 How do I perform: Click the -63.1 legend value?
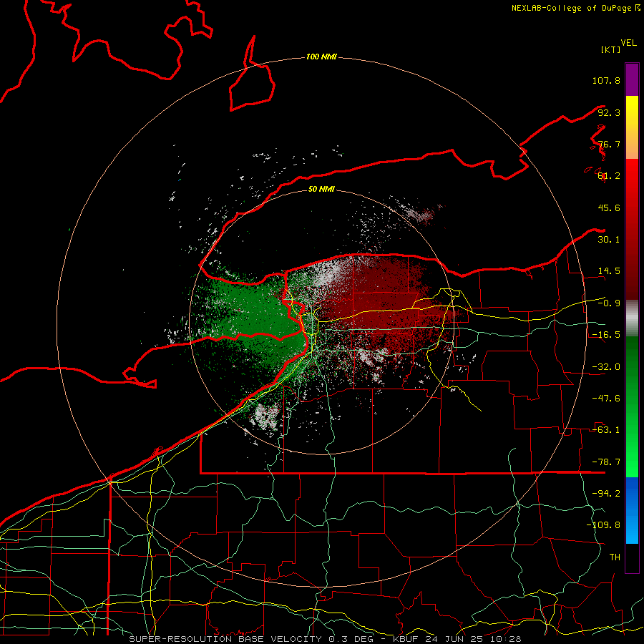point(606,430)
